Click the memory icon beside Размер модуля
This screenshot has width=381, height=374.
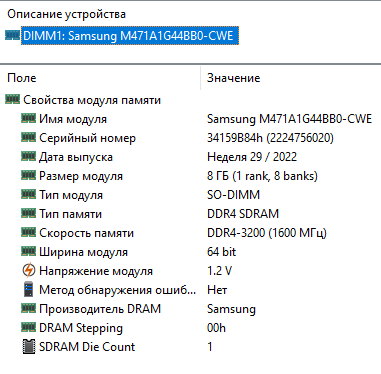pos(28,175)
